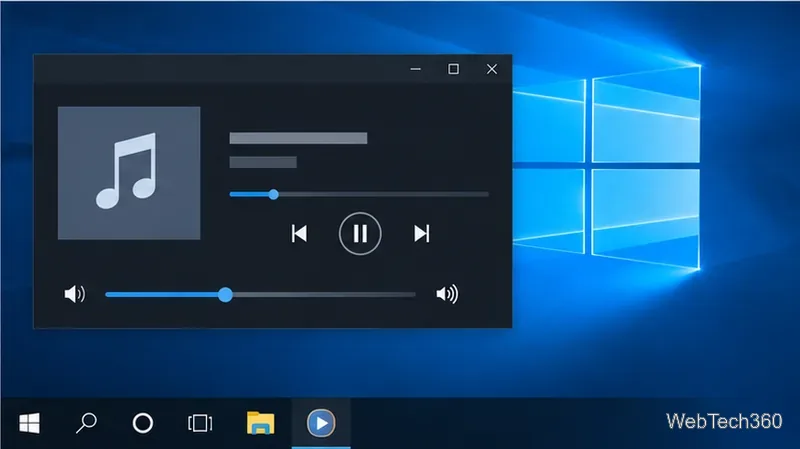Open taskbar search magnifier
This screenshot has width=800, height=449.
tap(86, 423)
